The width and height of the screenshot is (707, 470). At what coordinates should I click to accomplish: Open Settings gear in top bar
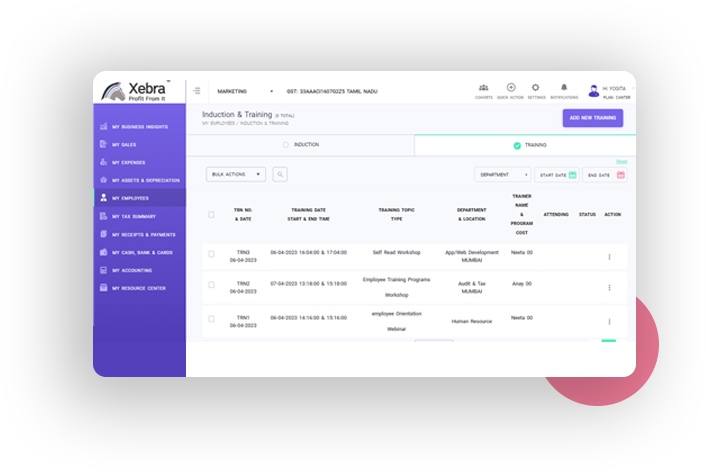click(536, 89)
